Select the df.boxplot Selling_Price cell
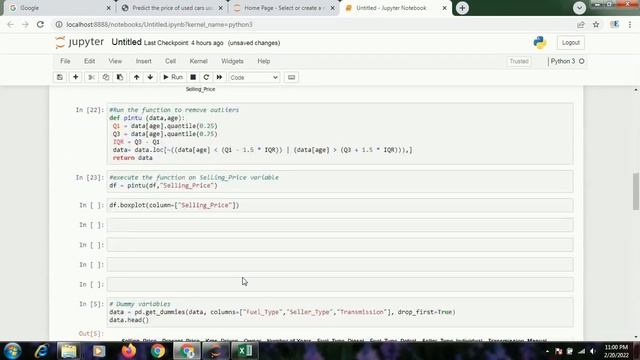 click(340, 205)
